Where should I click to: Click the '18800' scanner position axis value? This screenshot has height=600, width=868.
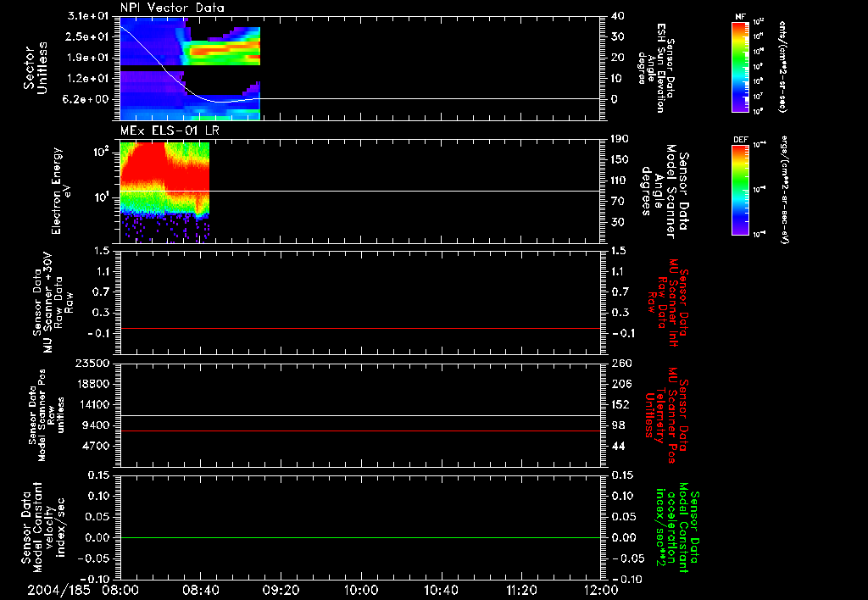(92, 384)
